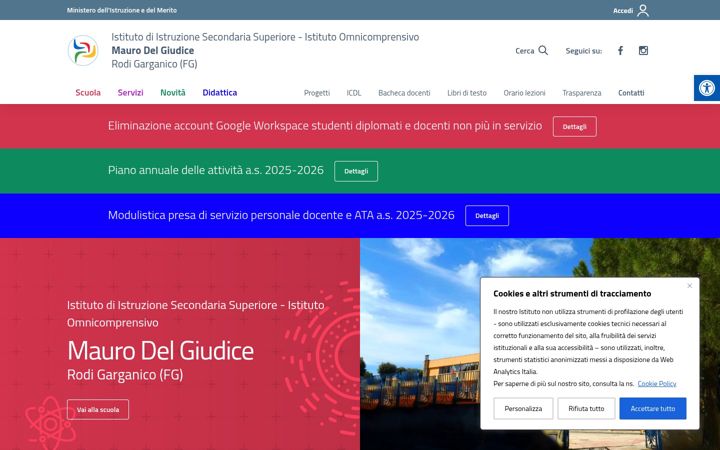Screen dimensions: 720x450
Task: Go to ICDL in the secondary menu
Action: pos(354,93)
